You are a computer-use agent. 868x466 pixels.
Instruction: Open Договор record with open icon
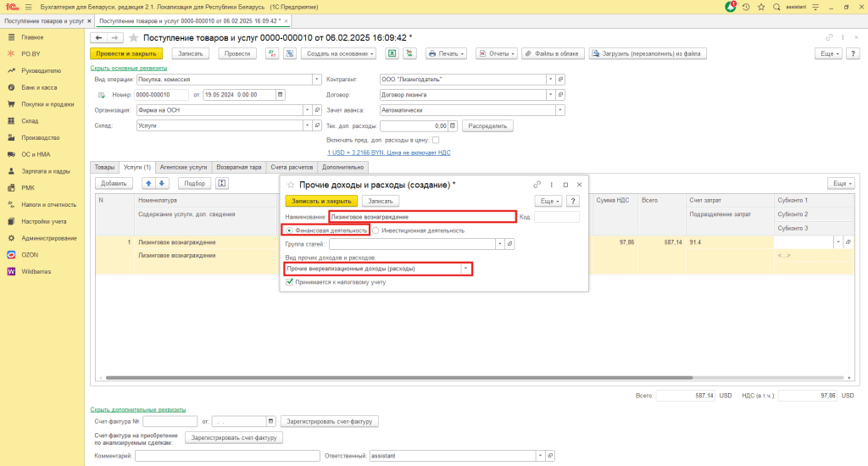tap(560, 95)
